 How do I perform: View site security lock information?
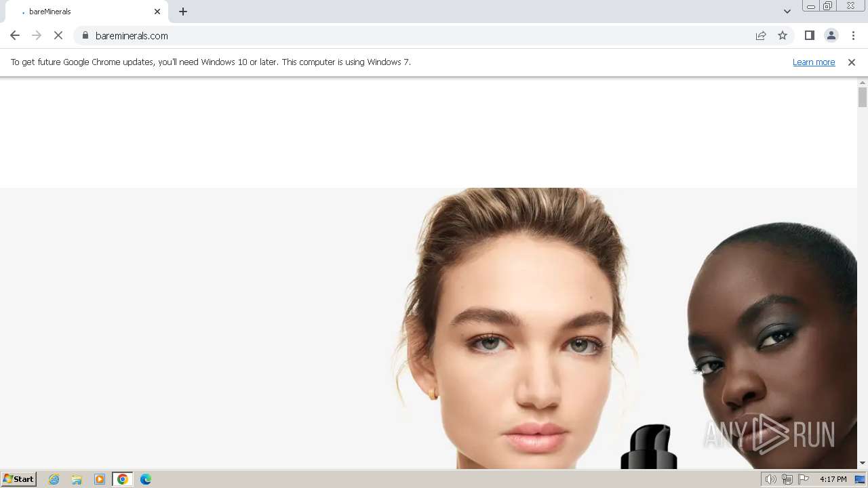coord(85,36)
